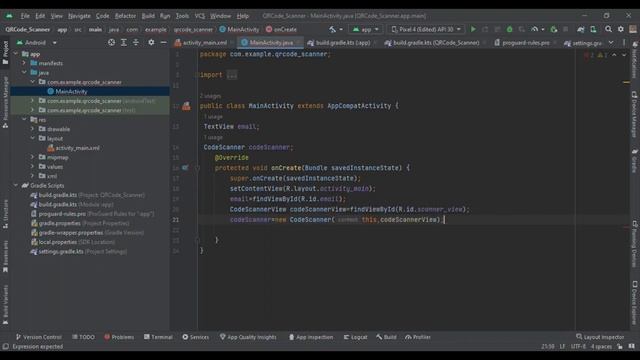Open Version Control tool window
Image resolution: width=640 pixels, height=360 pixels.
38,337
